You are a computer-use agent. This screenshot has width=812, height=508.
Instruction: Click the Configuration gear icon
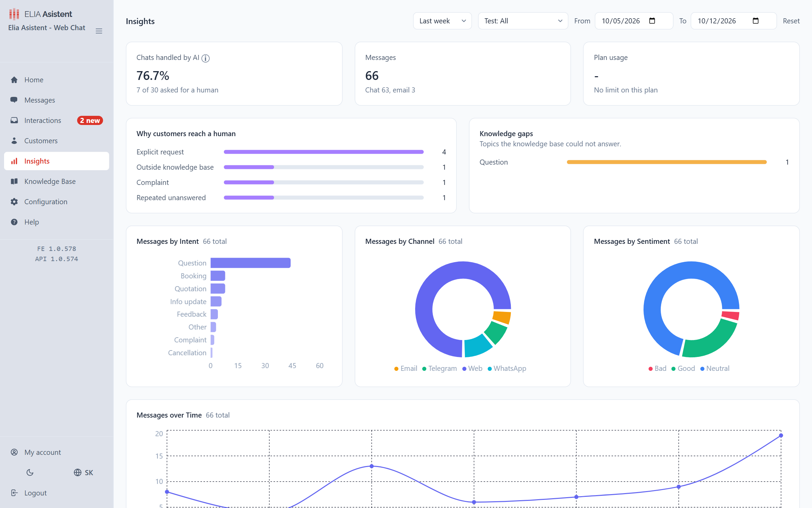point(14,202)
